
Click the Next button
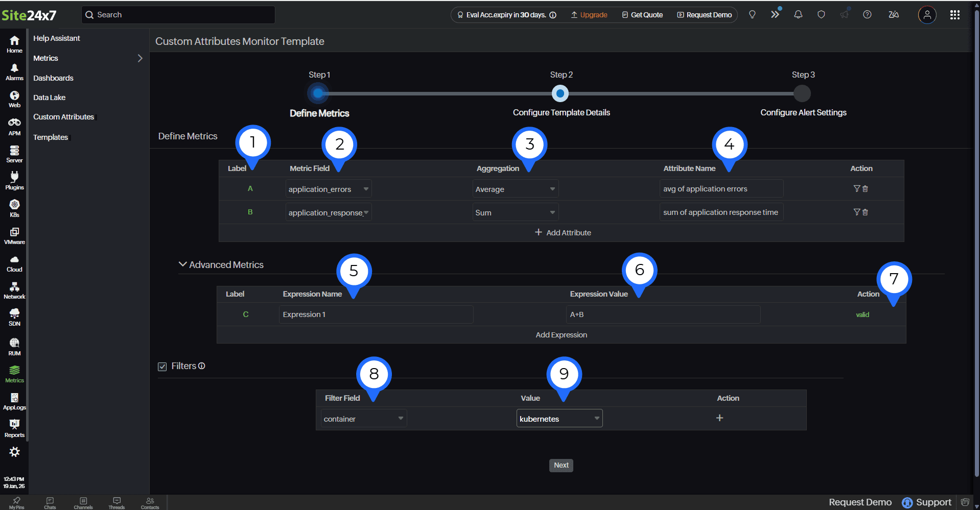561,465
